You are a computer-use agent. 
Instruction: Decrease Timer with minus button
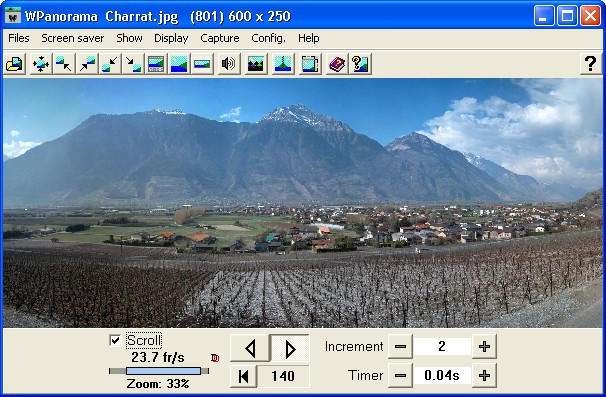tap(400, 375)
